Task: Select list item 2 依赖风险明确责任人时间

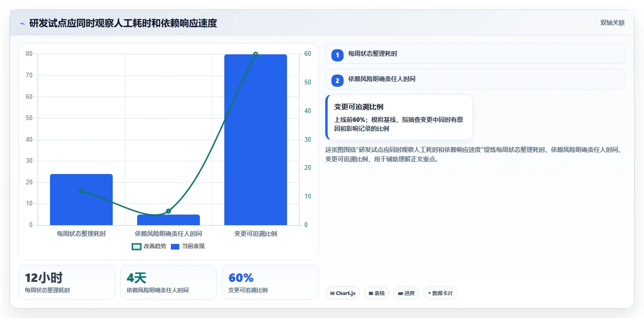Action: pos(475,79)
